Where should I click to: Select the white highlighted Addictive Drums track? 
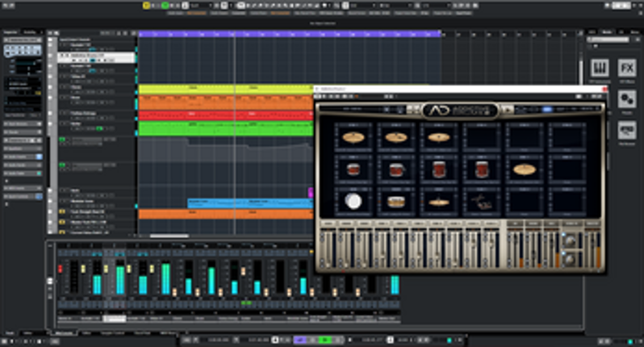[x=96, y=57]
